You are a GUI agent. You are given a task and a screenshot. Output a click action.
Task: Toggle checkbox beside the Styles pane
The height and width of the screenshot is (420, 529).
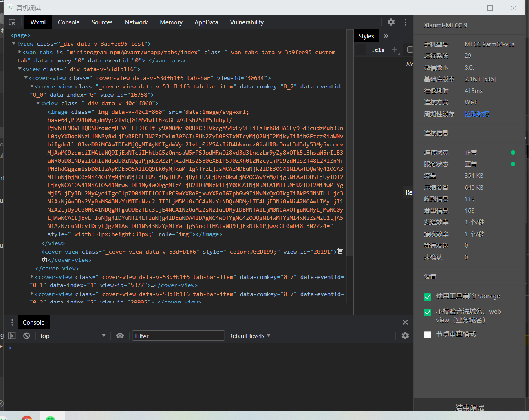(410, 49)
